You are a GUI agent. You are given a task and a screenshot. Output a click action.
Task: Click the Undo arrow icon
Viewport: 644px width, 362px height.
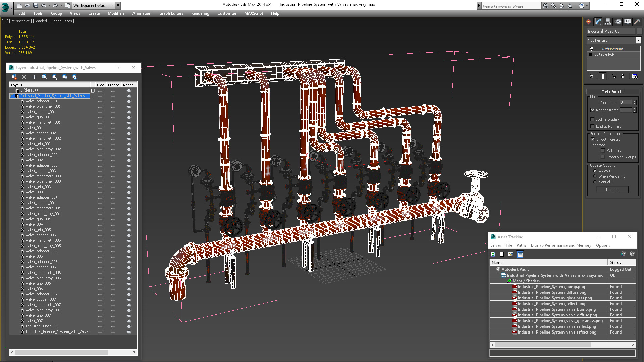click(43, 6)
